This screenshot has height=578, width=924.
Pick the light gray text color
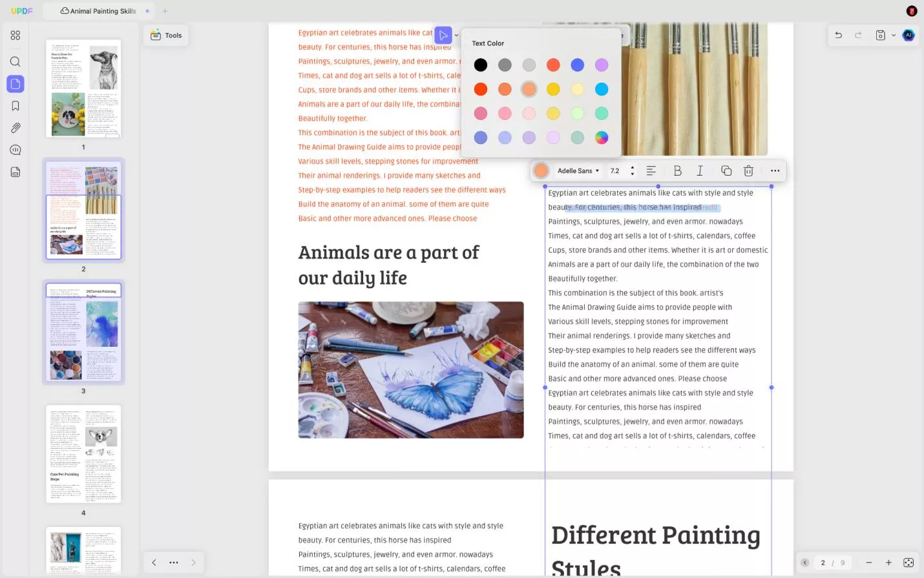[x=529, y=65]
